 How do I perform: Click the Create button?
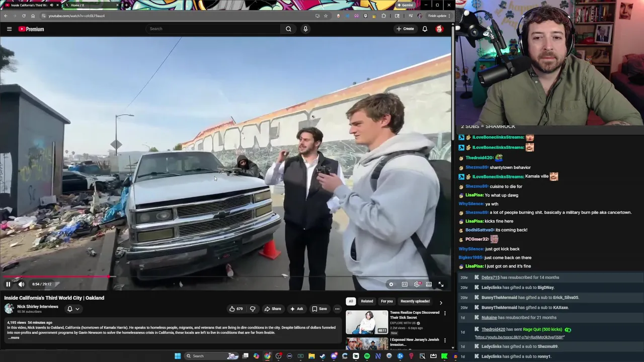(405, 29)
